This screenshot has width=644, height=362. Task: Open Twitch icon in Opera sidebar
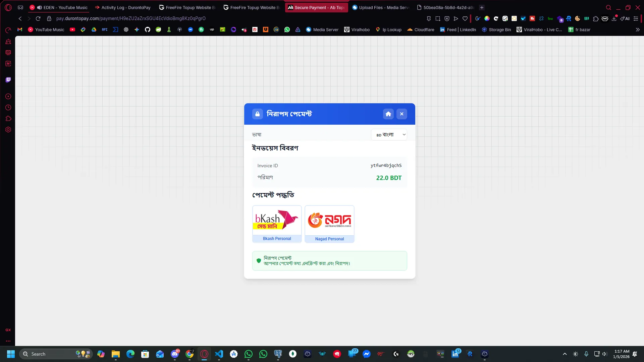8,80
